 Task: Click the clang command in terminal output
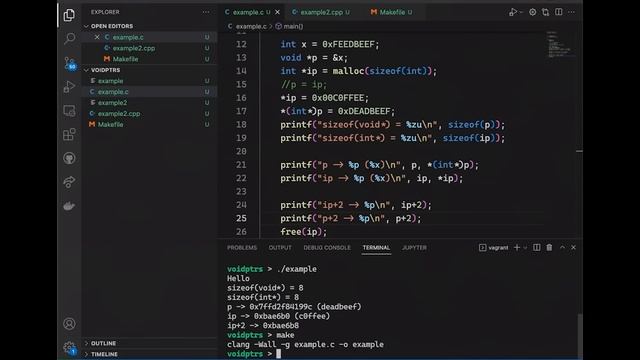click(x=305, y=344)
